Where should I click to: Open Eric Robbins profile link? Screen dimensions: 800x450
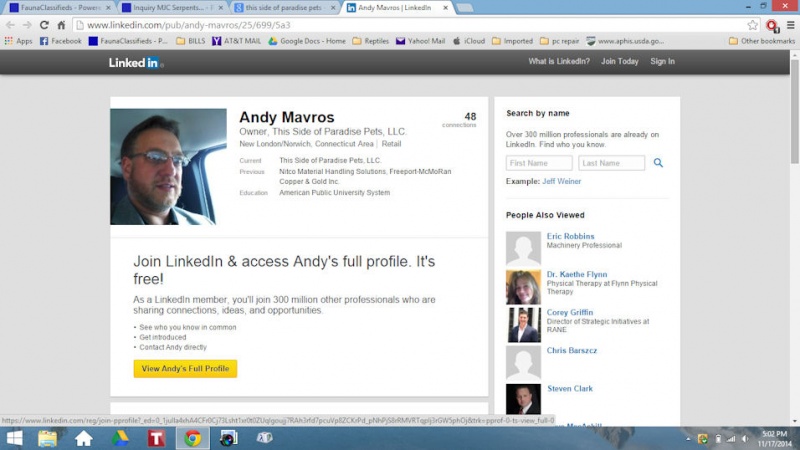570,236
